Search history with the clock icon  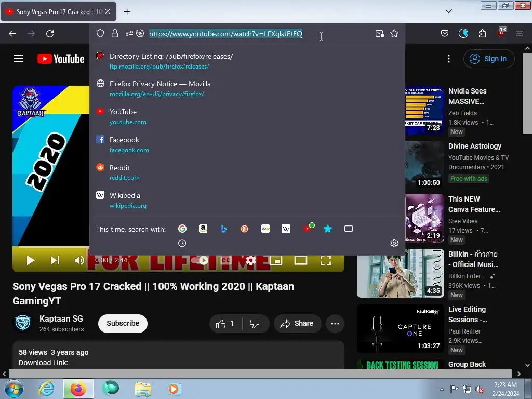182,243
